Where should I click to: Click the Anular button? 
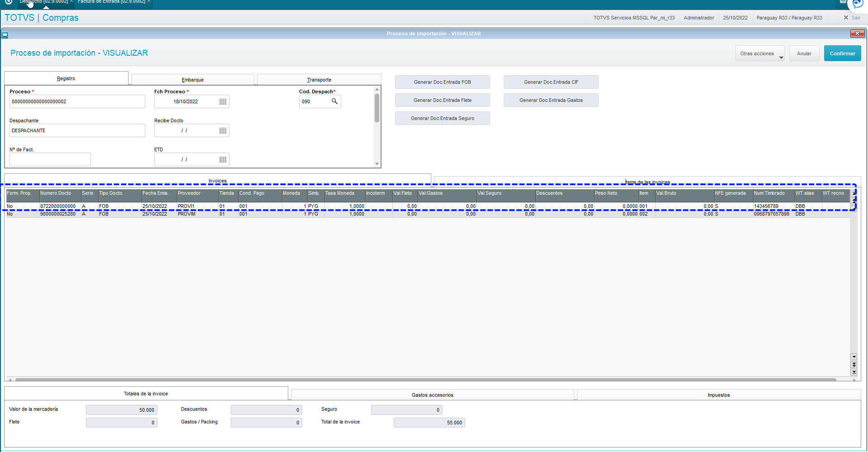(x=804, y=53)
